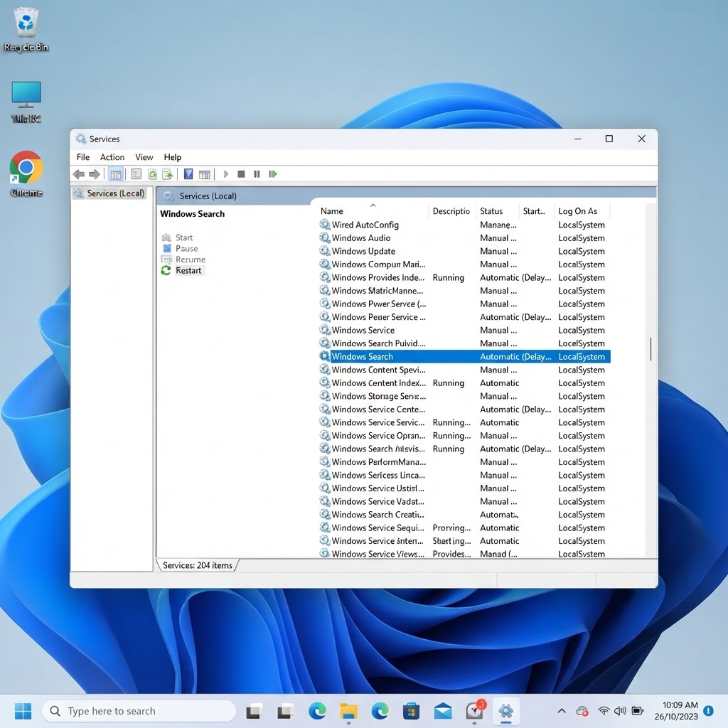This screenshot has width=728, height=728.
Task: Select Windows Search Pulvid... service
Action: pyautogui.click(x=464, y=343)
